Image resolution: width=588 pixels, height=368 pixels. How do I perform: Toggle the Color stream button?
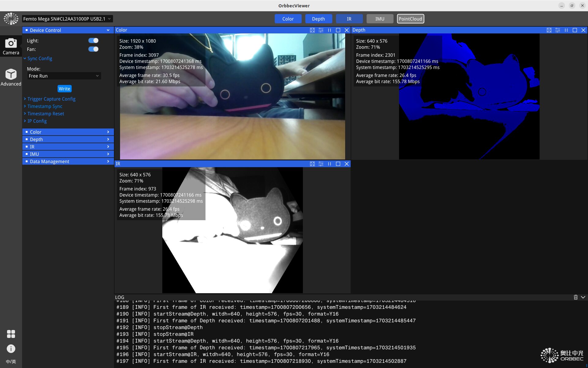coord(288,19)
